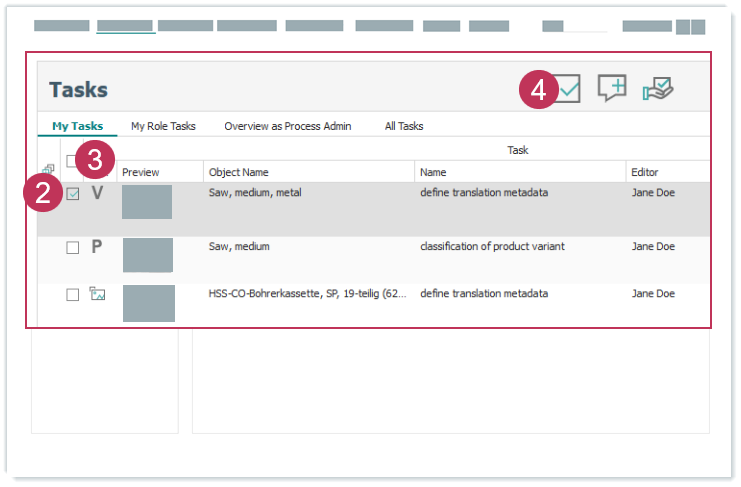Image resolution: width=741 pixels, height=487 pixels.
Task: Uncheck the Saw, medium, metal task checkbox
Action: pyautogui.click(x=73, y=195)
